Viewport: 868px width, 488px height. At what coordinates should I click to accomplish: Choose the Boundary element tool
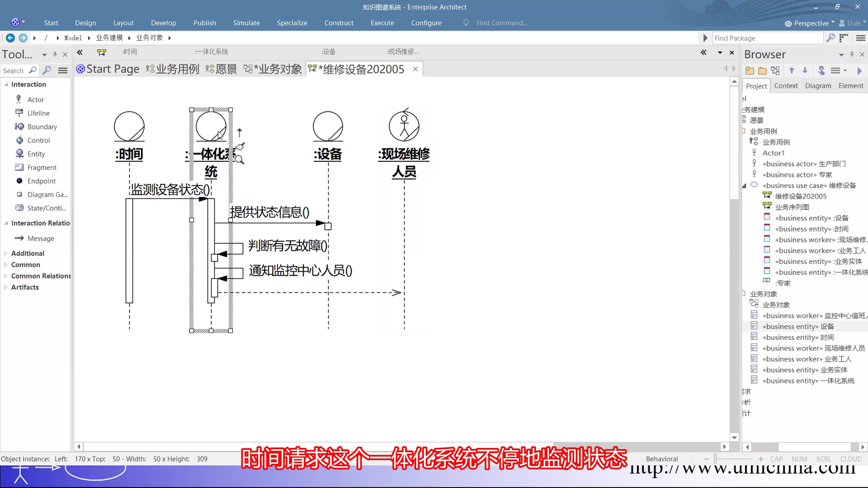pos(36,127)
